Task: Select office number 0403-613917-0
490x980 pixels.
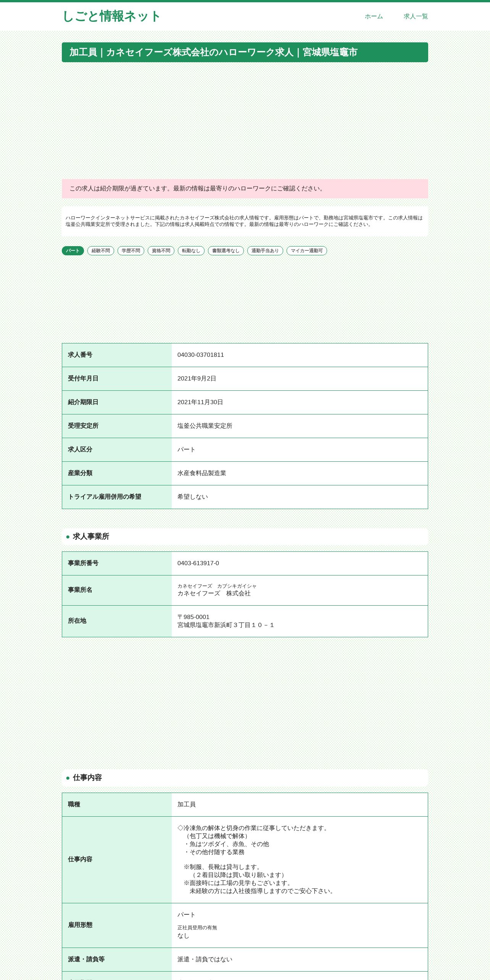Action: click(x=198, y=563)
